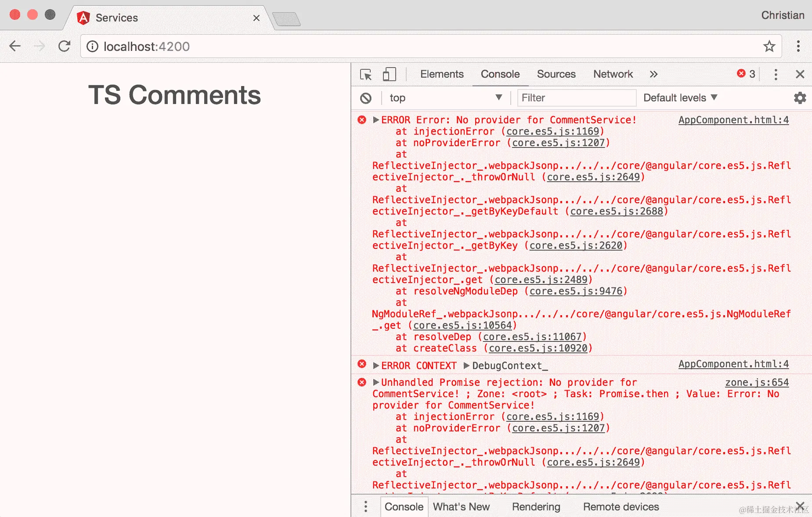Switch to the Sources tab

click(556, 74)
